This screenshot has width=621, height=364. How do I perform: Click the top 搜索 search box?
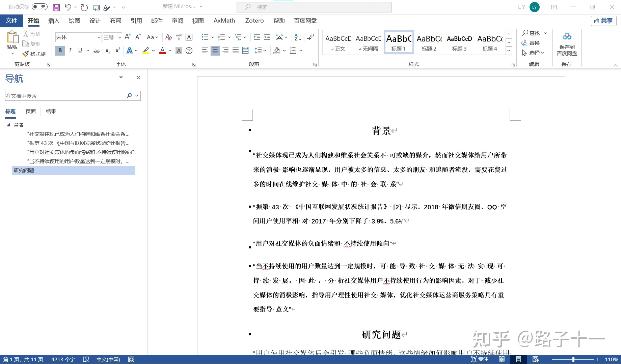(314, 7)
